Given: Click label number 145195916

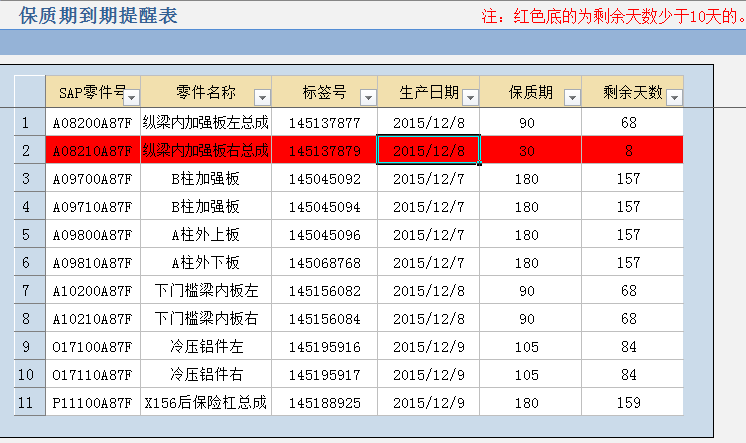Looking at the screenshot, I should (x=324, y=347).
